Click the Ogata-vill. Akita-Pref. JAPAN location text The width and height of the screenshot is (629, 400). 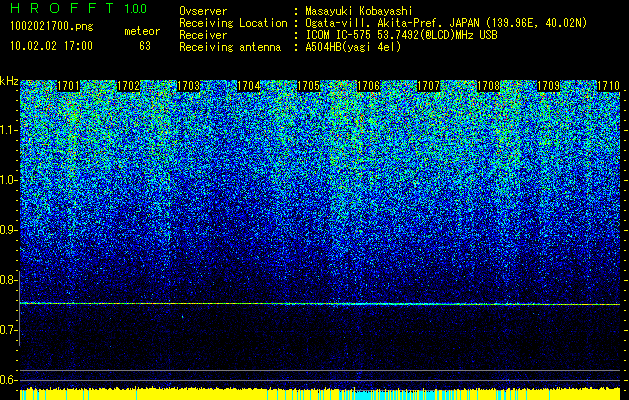click(x=446, y=23)
